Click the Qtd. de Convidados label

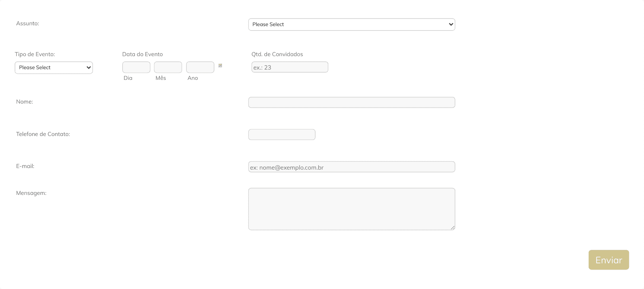point(277,54)
